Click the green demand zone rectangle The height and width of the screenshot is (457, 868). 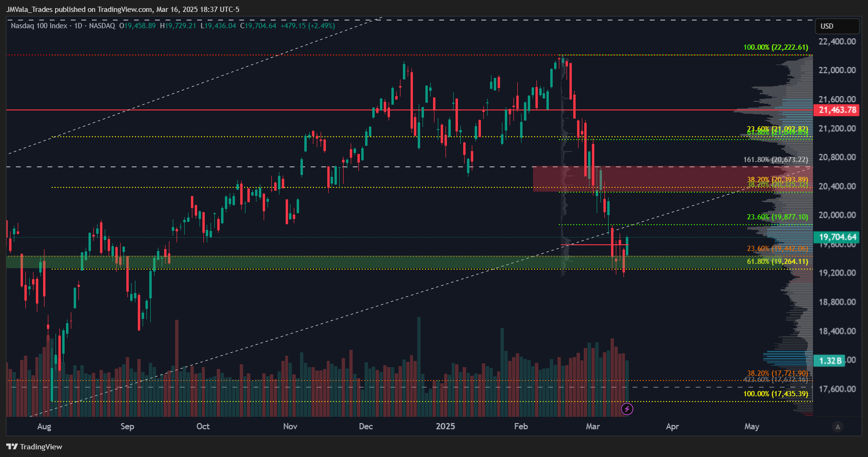(409, 262)
